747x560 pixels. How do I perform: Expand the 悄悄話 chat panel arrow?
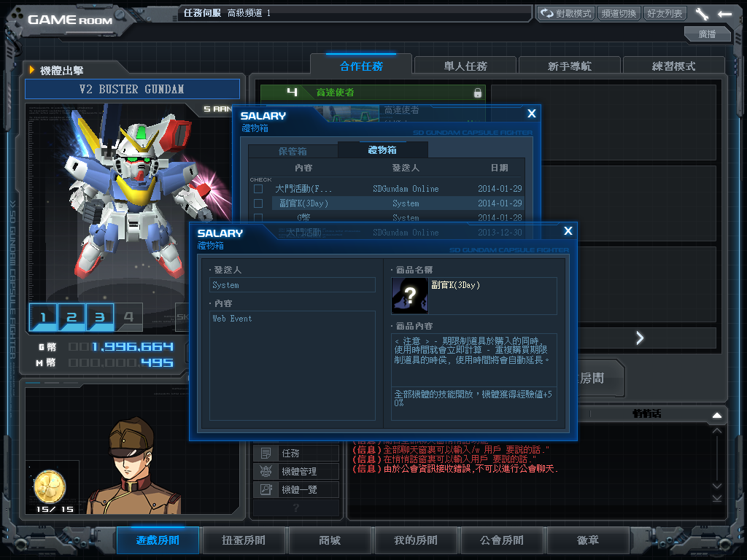click(716, 415)
